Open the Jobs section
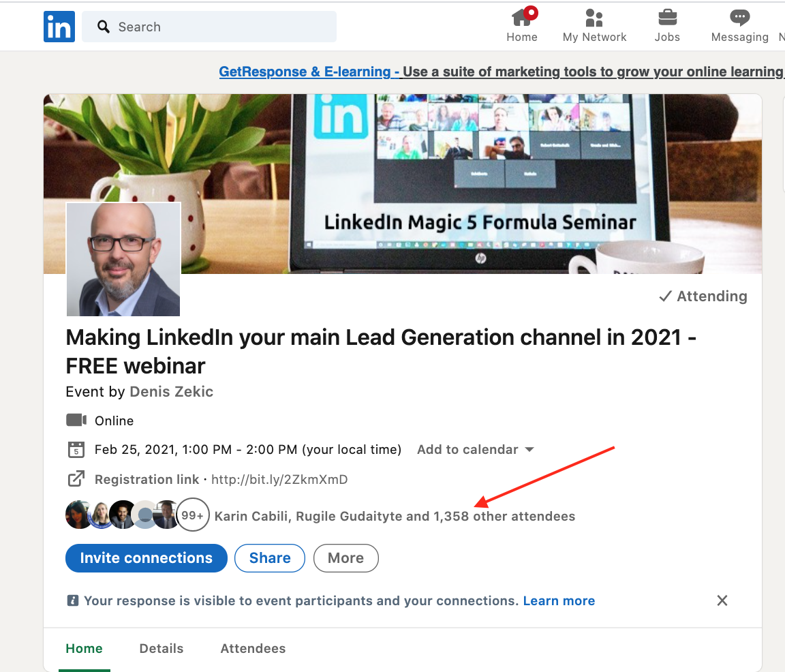The height and width of the screenshot is (672, 785). pos(667,25)
